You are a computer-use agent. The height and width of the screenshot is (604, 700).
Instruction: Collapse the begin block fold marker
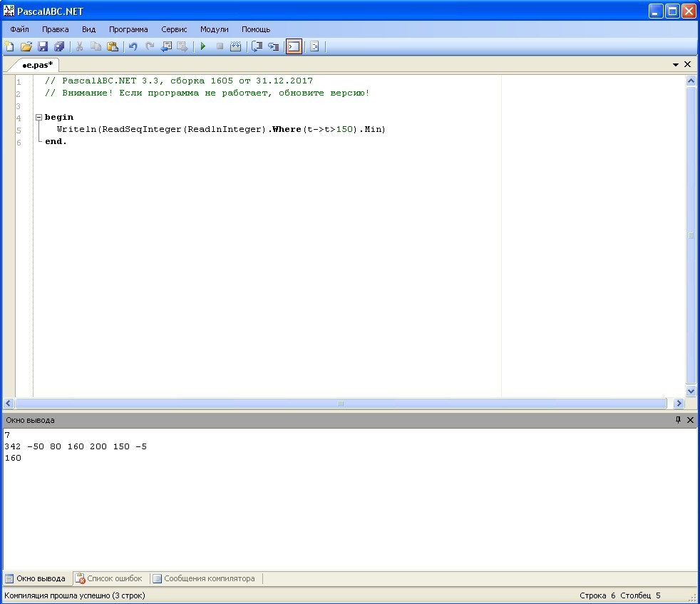pos(38,118)
